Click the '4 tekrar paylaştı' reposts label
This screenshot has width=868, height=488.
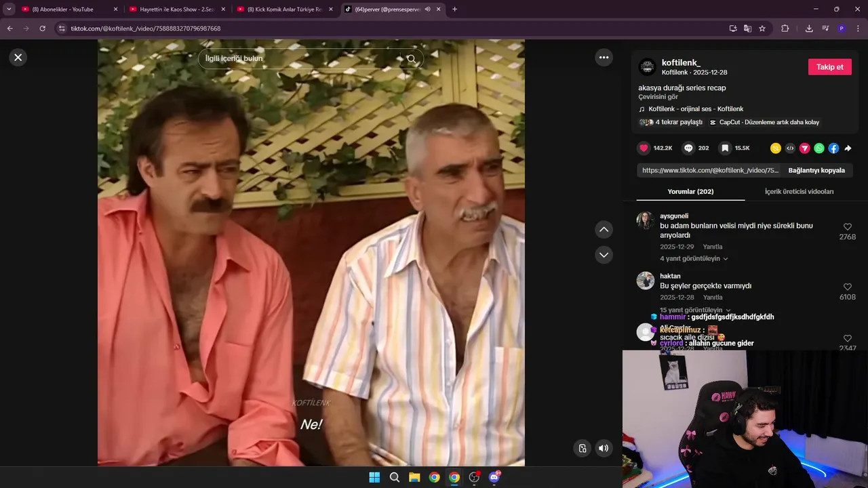679,123
